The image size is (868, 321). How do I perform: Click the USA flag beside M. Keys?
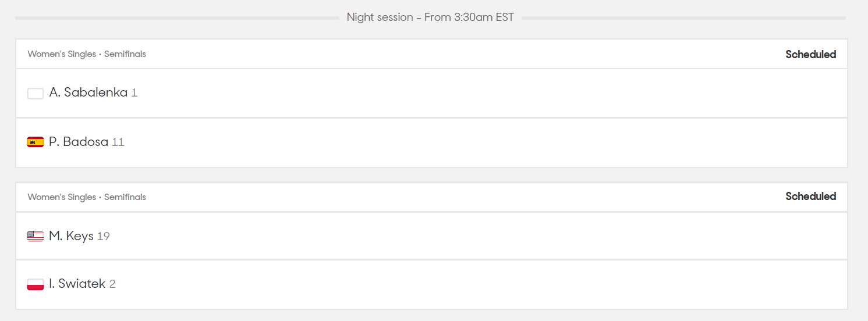pos(36,236)
